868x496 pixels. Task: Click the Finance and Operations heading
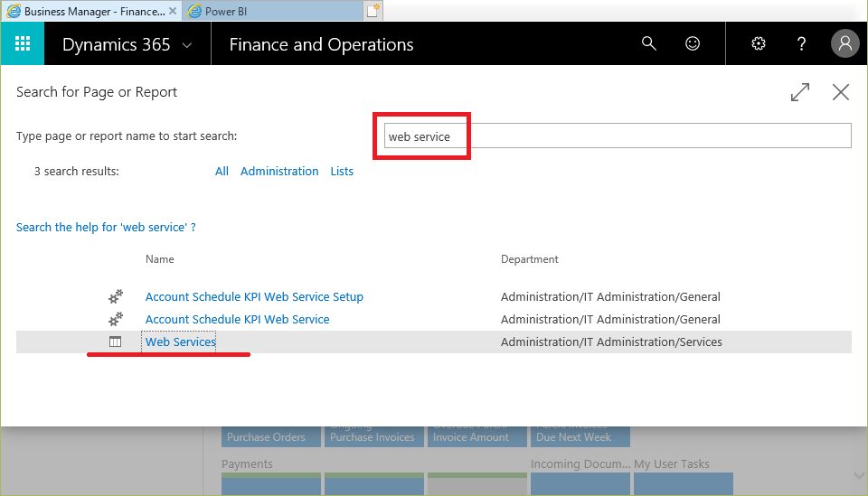(321, 44)
